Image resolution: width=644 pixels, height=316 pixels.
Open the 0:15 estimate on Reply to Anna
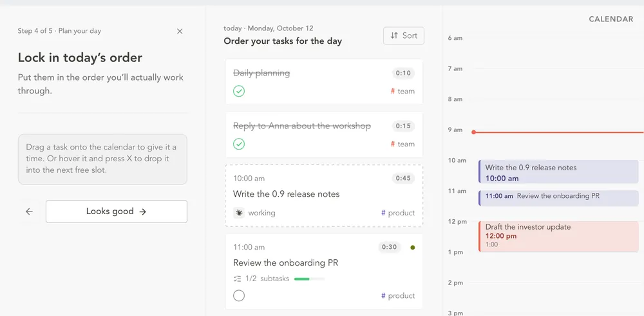tap(403, 126)
